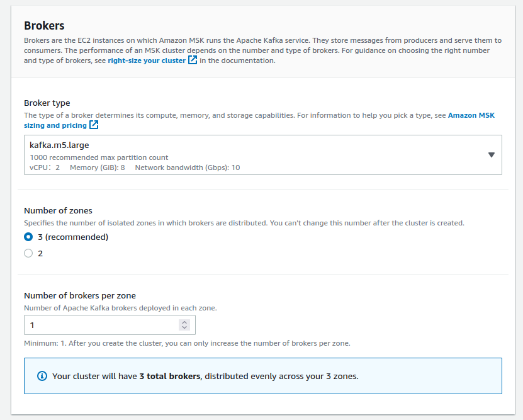Increase brokers per zone with the up arrow
Image resolution: width=523 pixels, height=420 pixels.
184,322
